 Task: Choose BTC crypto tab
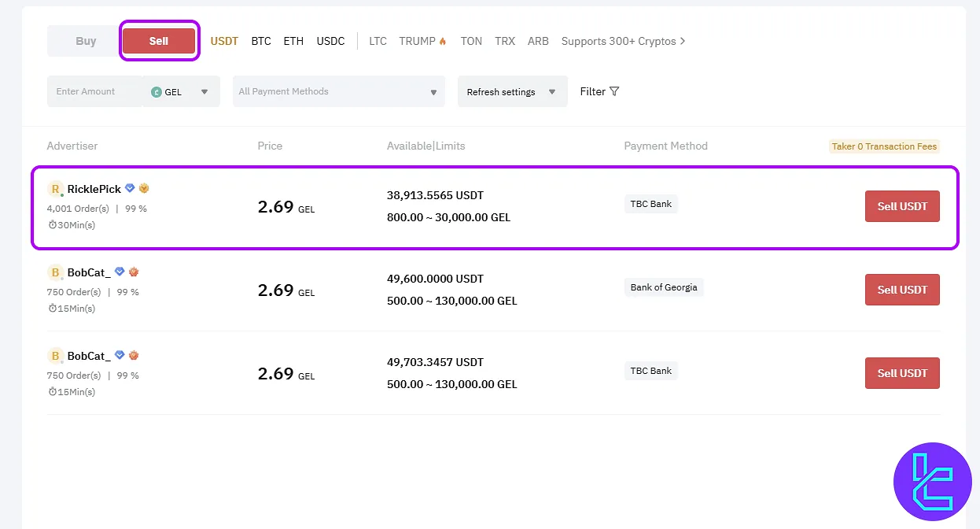coord(261,41)
